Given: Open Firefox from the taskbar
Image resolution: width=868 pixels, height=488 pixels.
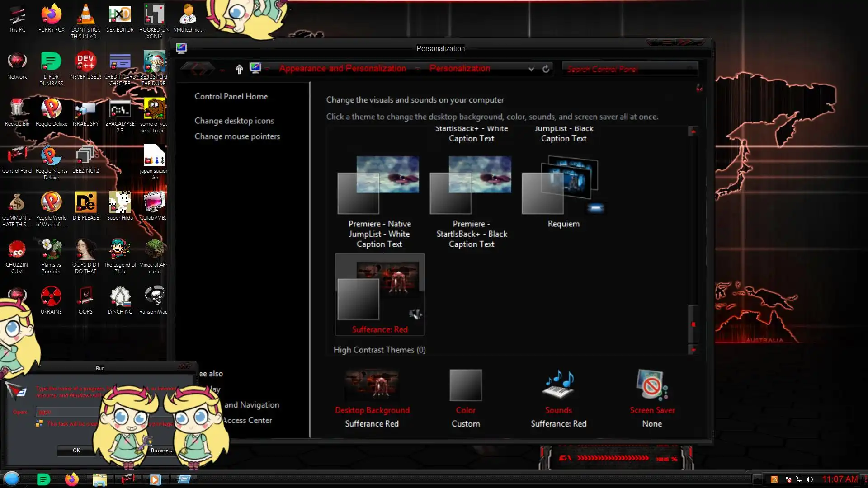Looking at the screenshot, I should (x=71, y=479).
